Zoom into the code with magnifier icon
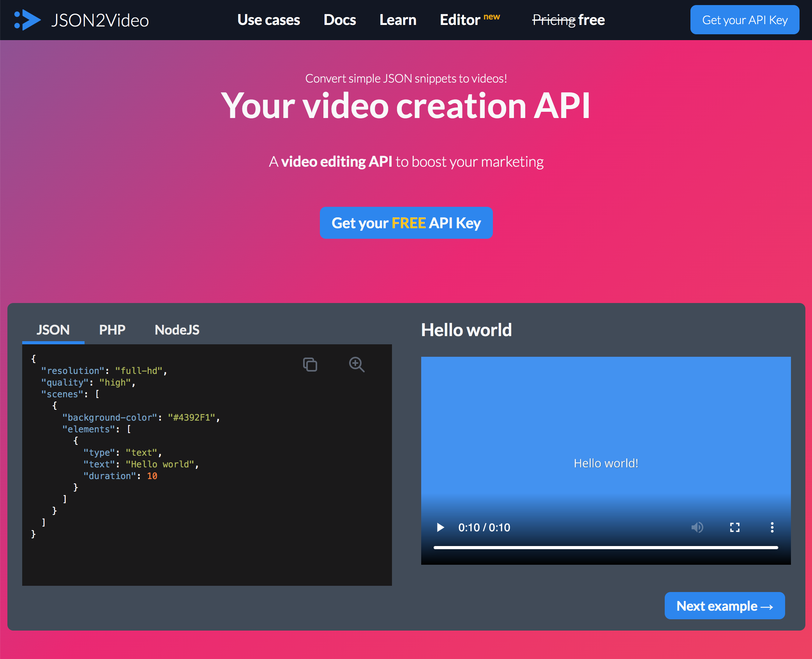 click(x=357, y=365)
